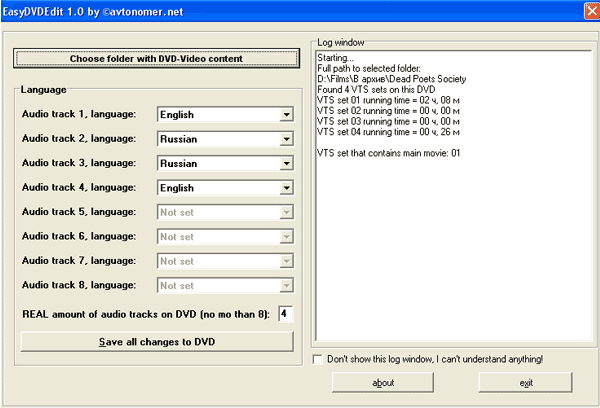Click 'Full path to selected folder:' log line
The image size is (600, 408).
coord(369,69)
